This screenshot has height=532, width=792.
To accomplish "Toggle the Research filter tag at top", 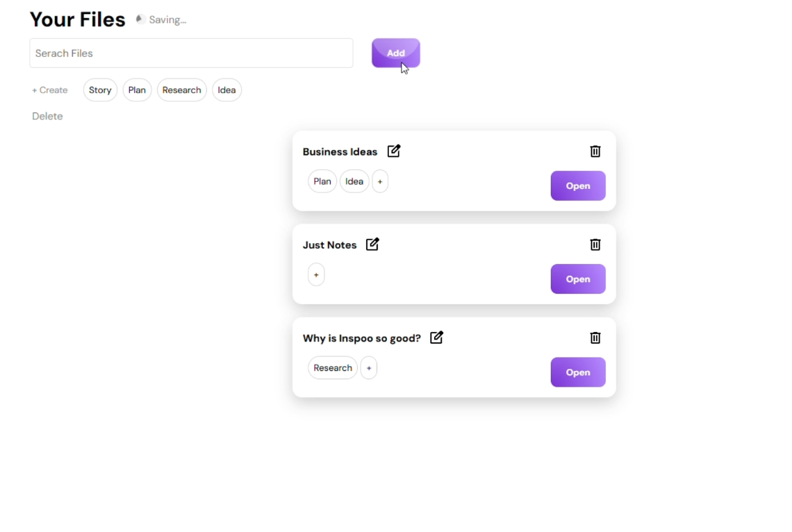I will point(182,90).
